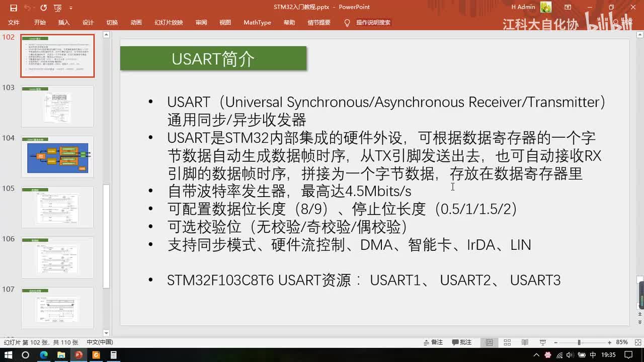Click thumbnail pane scroll down arrow

pos(106,333)
